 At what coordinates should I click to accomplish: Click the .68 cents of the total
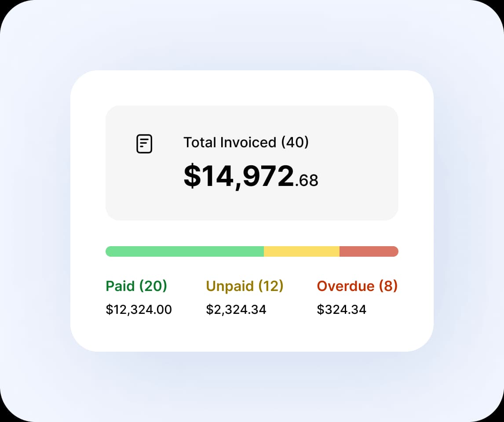click(307, 180)
